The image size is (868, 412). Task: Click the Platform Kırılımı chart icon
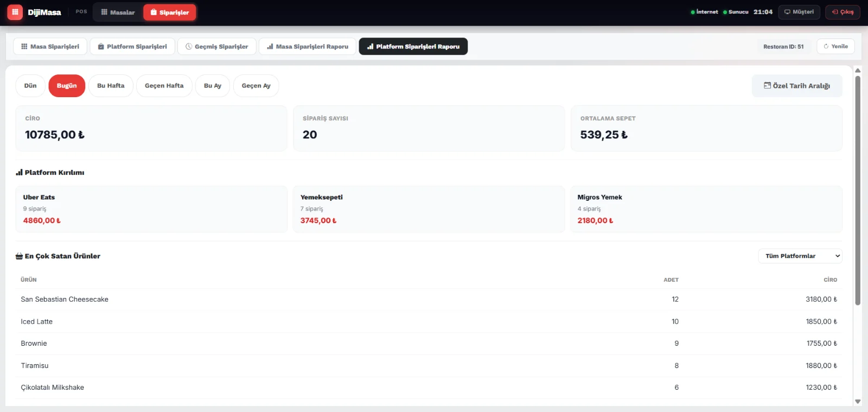tap(19, 173)
